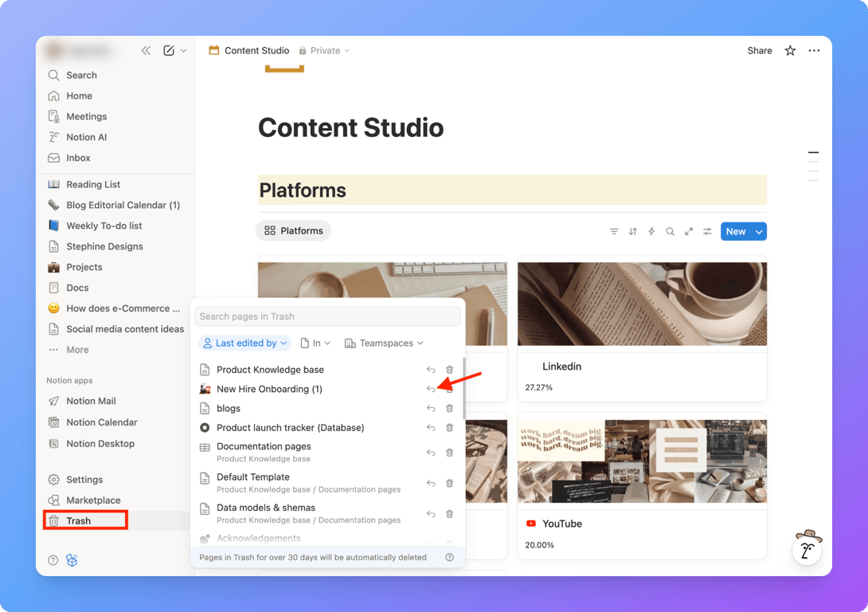Open the help question-mark icon in the sidebar footer
The width and height of the screenshot is (868, 612).
(x=53, y=560)
